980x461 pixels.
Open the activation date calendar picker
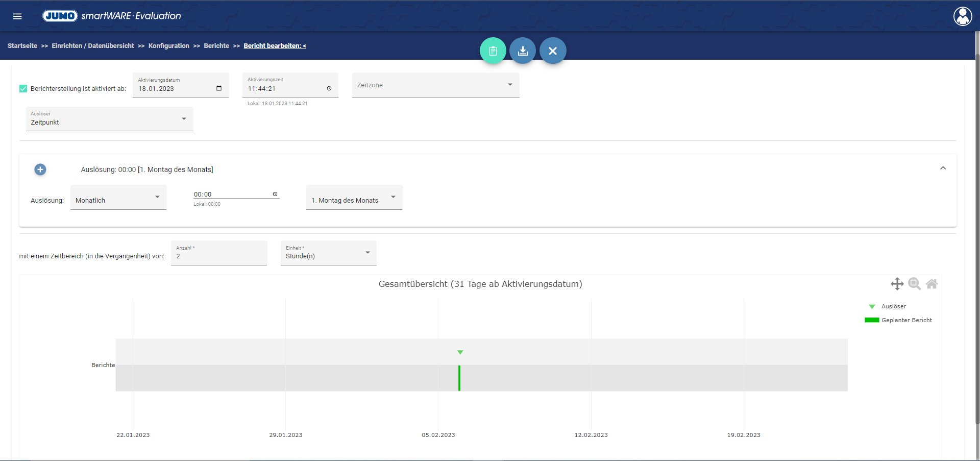tap(219, 88)
